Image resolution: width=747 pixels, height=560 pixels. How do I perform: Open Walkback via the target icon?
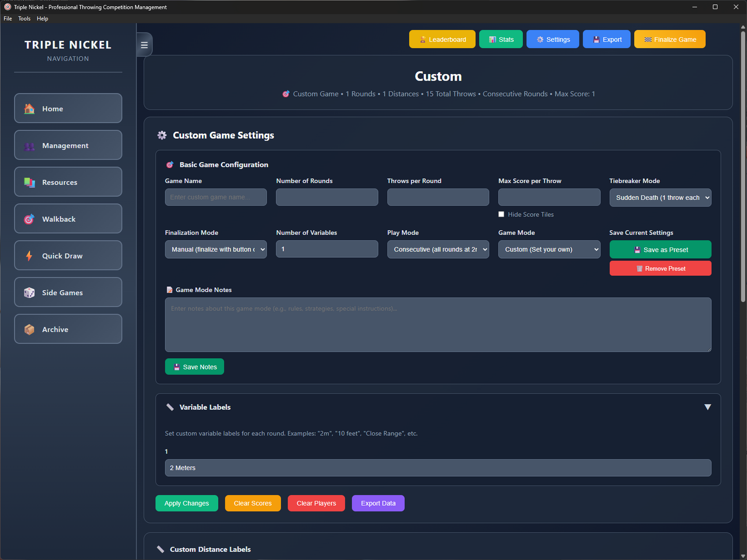tap(29, 219)
